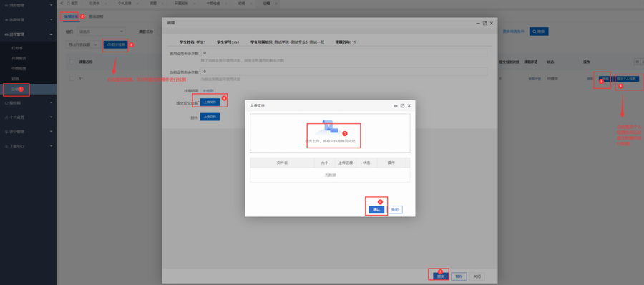Maximize the 上传文件 dialog window

point(402,106)
